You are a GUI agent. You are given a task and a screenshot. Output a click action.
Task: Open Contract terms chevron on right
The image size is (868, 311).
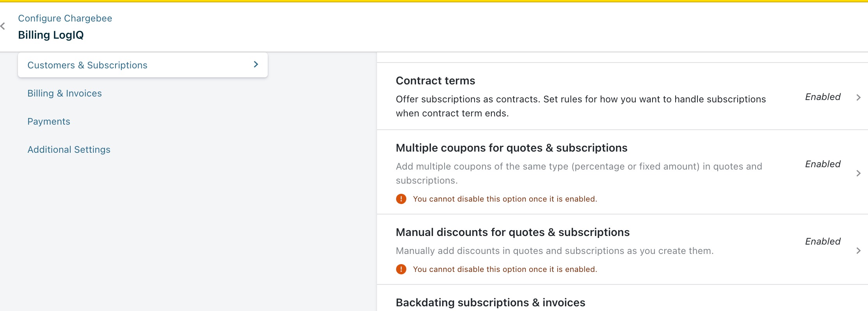pyautogui.click(x=858, y=97)
